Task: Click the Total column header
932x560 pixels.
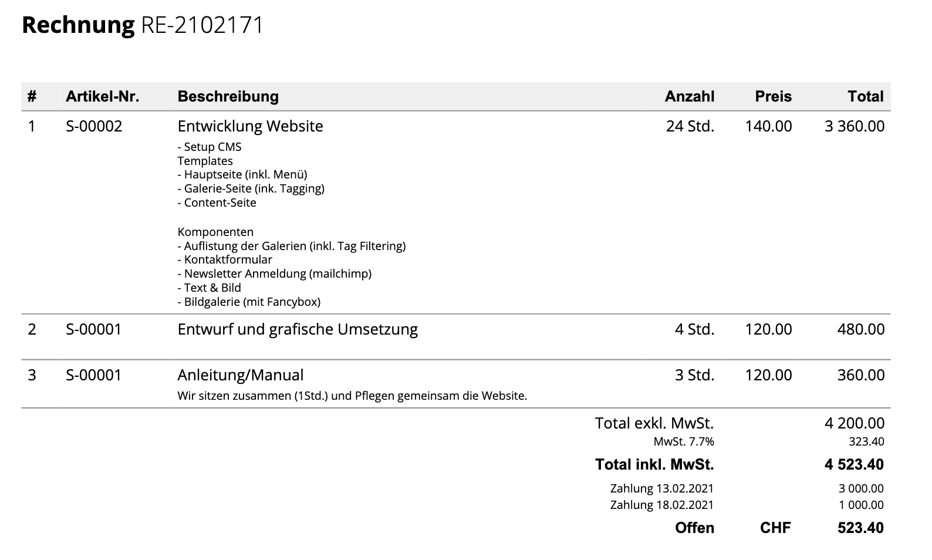Action: click(x=865, y=96)
